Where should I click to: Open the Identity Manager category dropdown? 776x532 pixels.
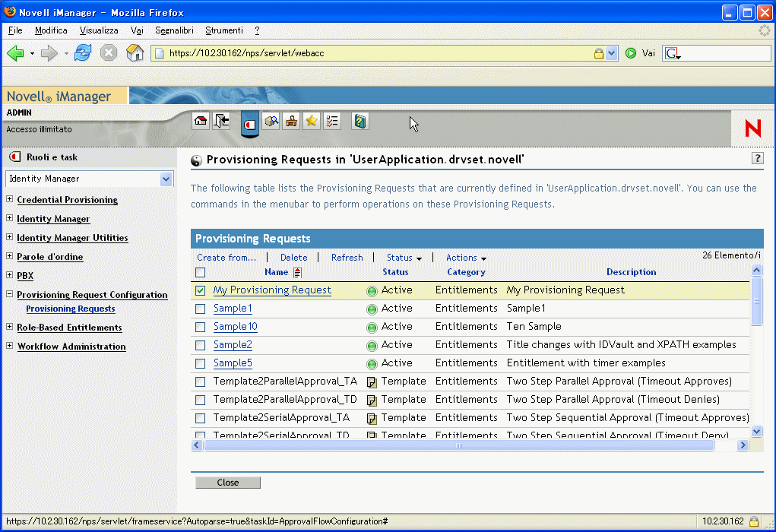(166, 179)
